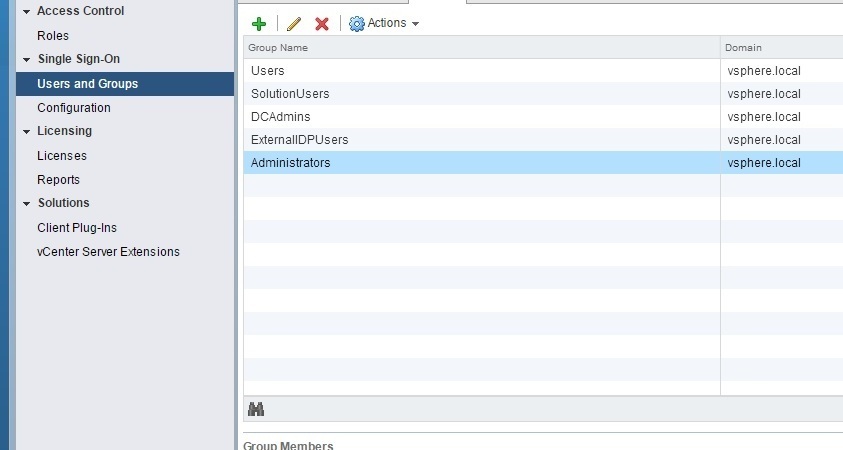This screenshot has height=450, width=843.
Task: Click vsphere.local domain in Users row
Action: click(764, 71)
